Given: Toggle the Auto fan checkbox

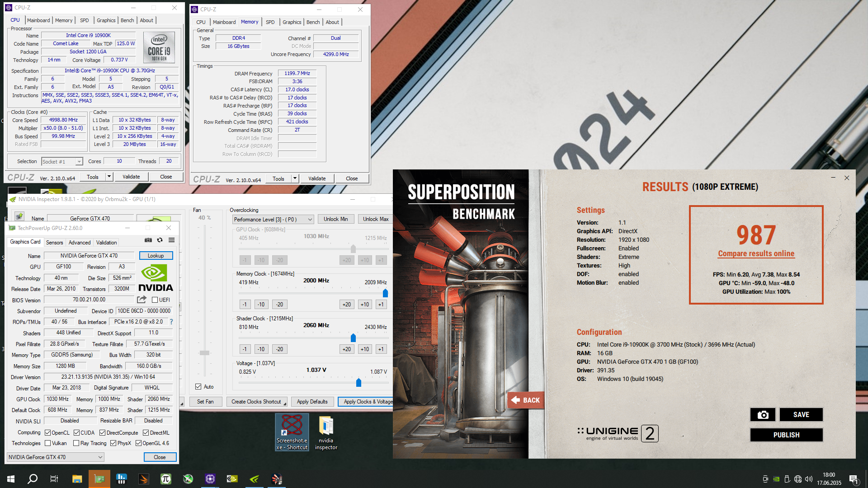Looking at the screenshot, I should (x=198, y=386).
